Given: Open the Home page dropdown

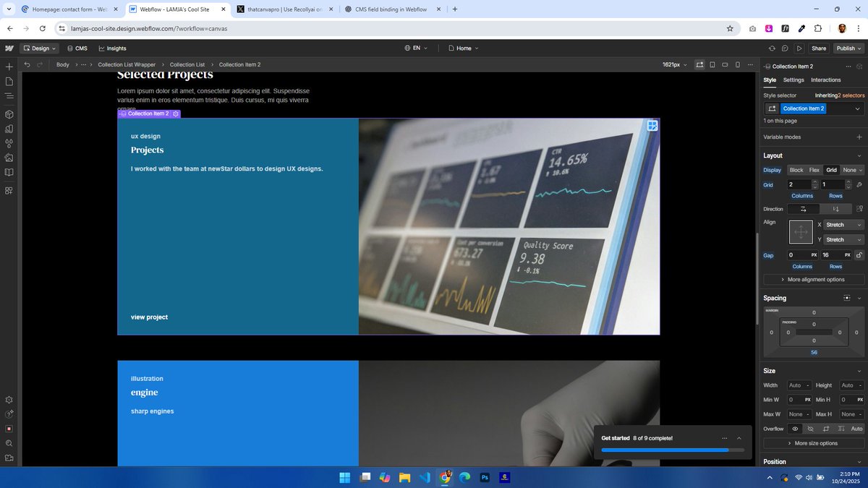Looking at the screenshot, I should (463, 48).
